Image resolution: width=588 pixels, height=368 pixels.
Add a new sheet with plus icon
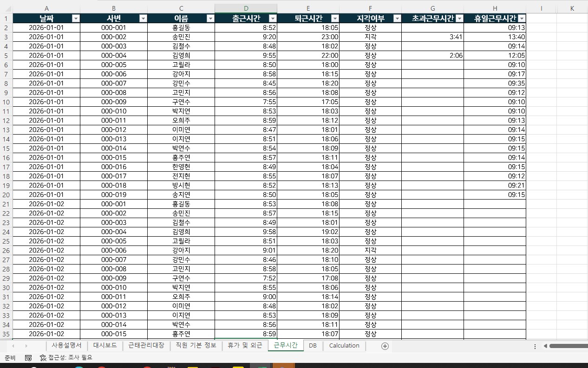point(385,346)
